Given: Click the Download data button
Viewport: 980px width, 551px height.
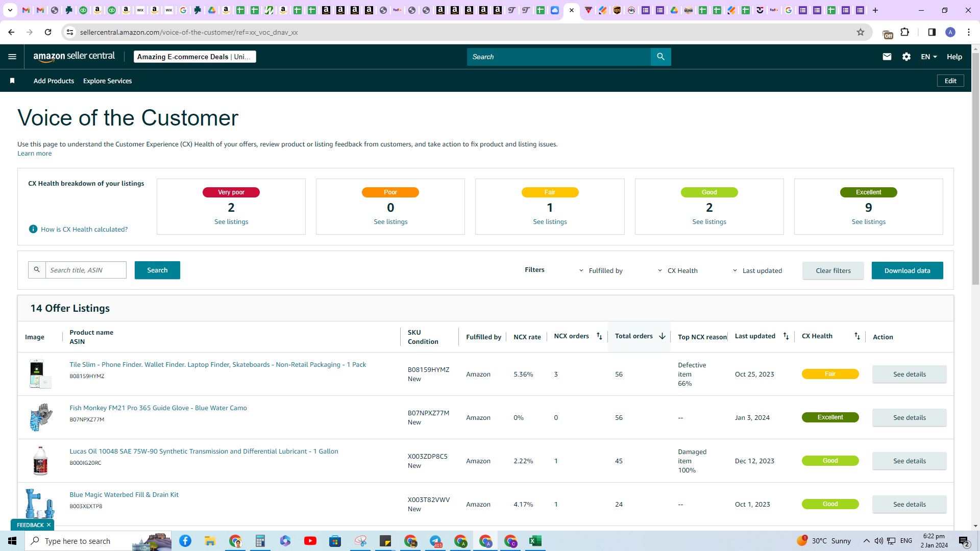Looking at the screenshot, I should click(x=907, y=270).
